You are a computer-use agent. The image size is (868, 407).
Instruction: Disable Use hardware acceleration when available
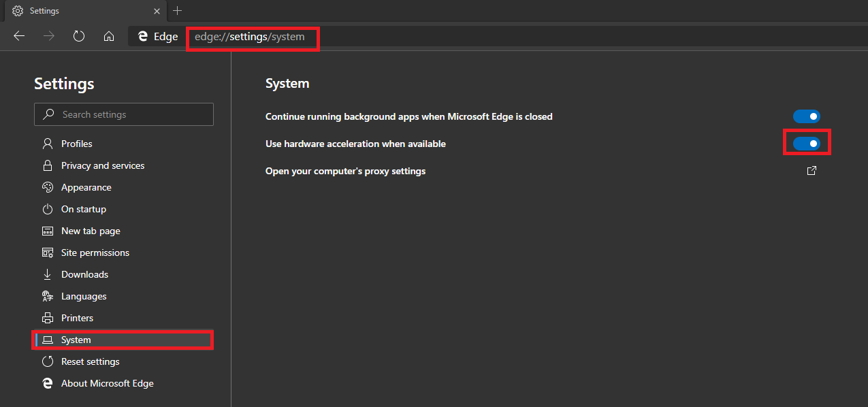click(x=807, y=144)
